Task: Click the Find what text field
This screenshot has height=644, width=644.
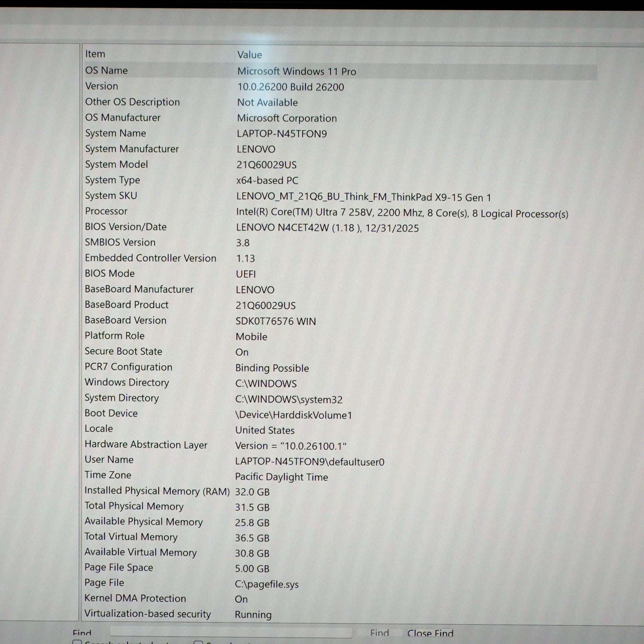Action: tap(231, 632)
